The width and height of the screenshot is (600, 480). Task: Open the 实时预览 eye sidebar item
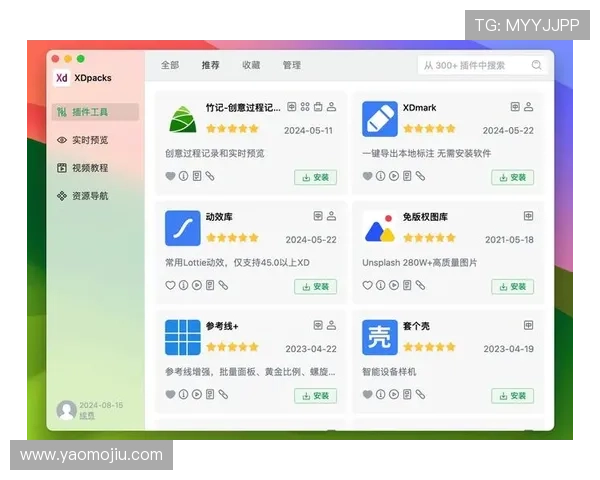tap(83, 140)
